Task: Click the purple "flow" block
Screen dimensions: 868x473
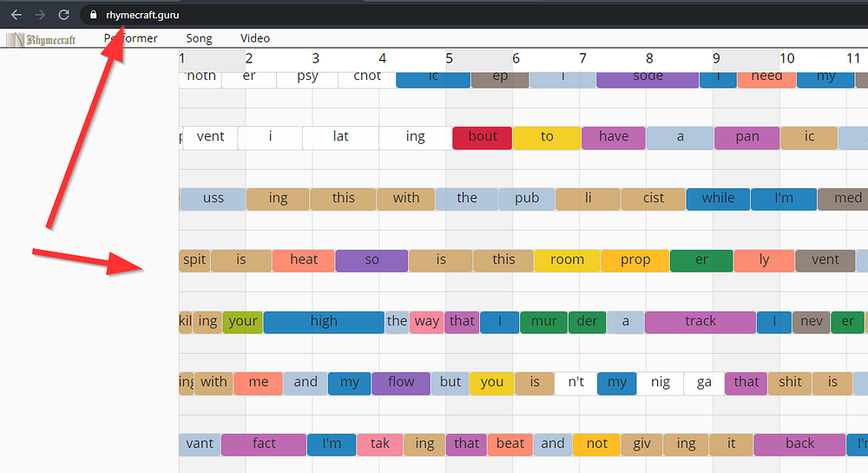Action: [x=401, y=383]
